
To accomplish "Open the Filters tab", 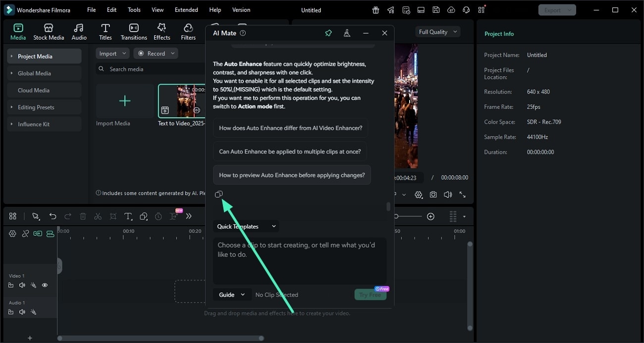I will click(188, 32).
